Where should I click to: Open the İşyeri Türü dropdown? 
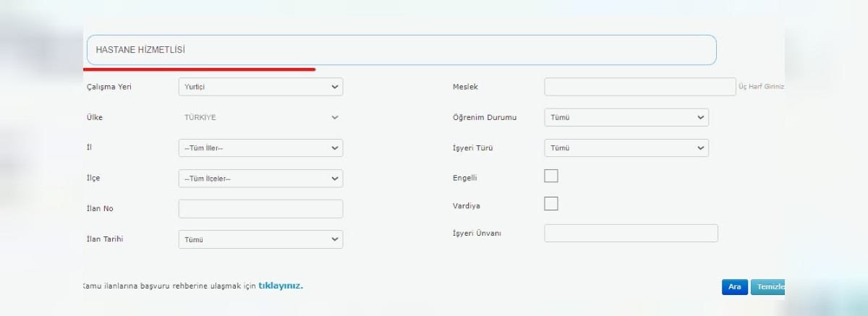click(x=626, y=148)
